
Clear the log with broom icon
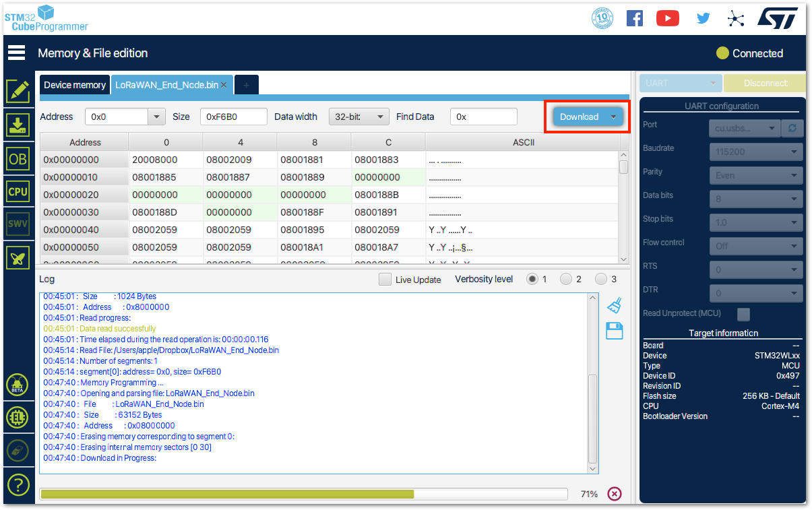click(x=614, y=305)
